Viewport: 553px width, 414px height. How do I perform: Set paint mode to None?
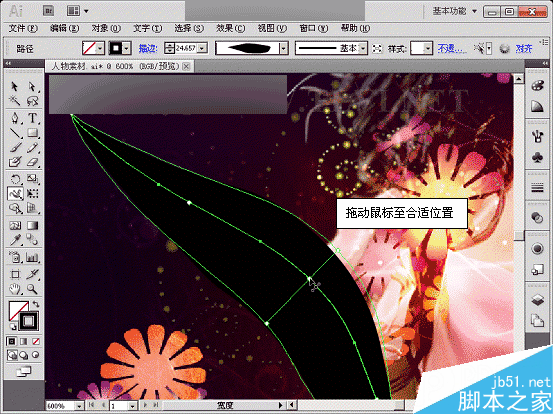click(36, 341)
